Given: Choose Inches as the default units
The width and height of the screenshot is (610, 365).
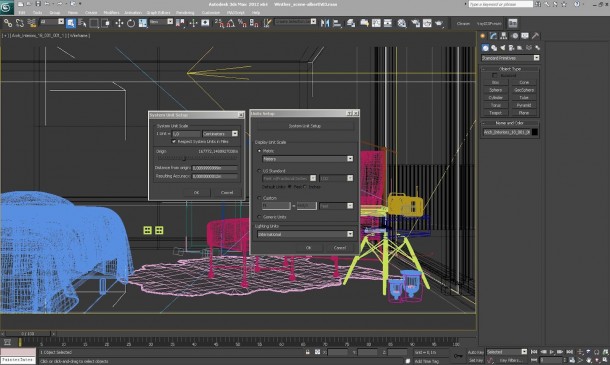Looking at the screenshot, I should (305, 187).
